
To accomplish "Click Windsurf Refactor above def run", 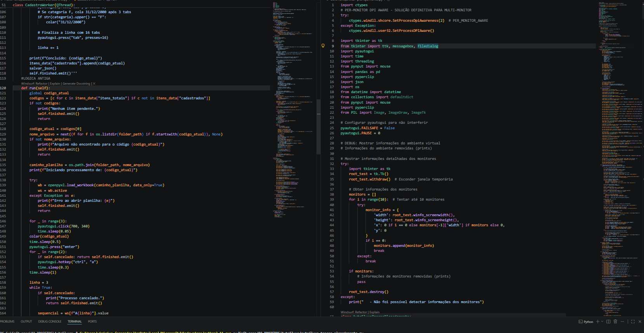I will (34, 83).
